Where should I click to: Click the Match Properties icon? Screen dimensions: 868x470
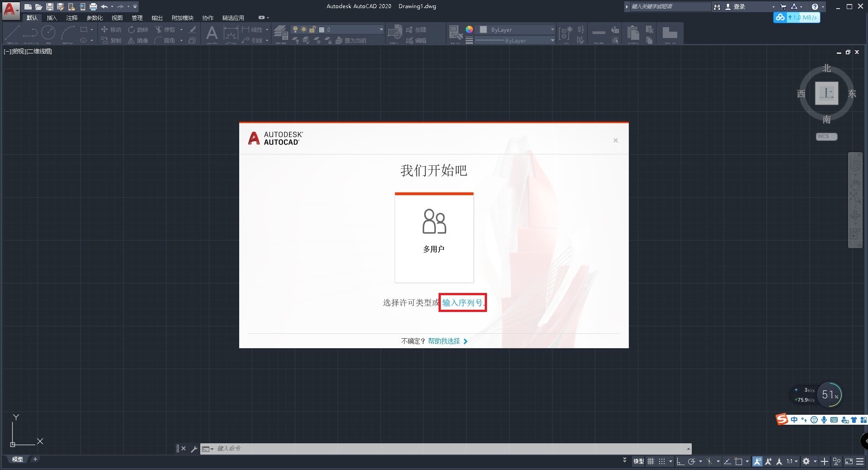click(x=455, y=33)
